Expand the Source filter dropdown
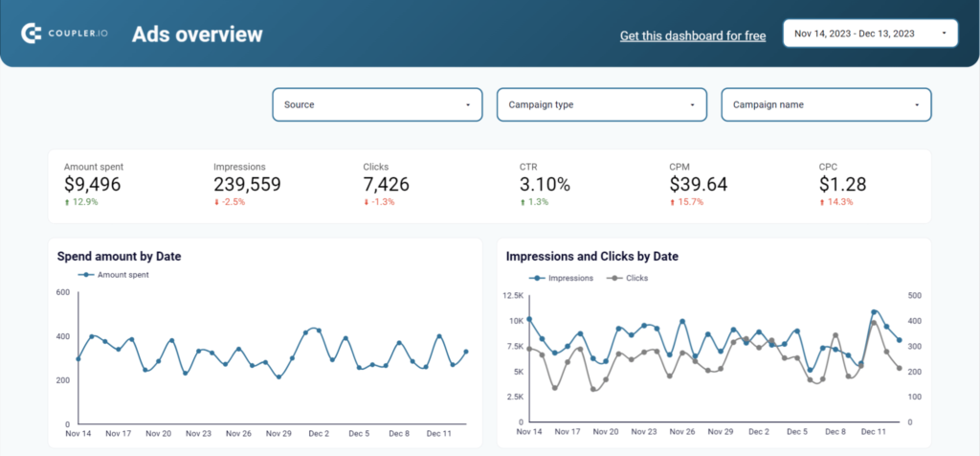Screen dimensions: 980x456 point(377,104)
